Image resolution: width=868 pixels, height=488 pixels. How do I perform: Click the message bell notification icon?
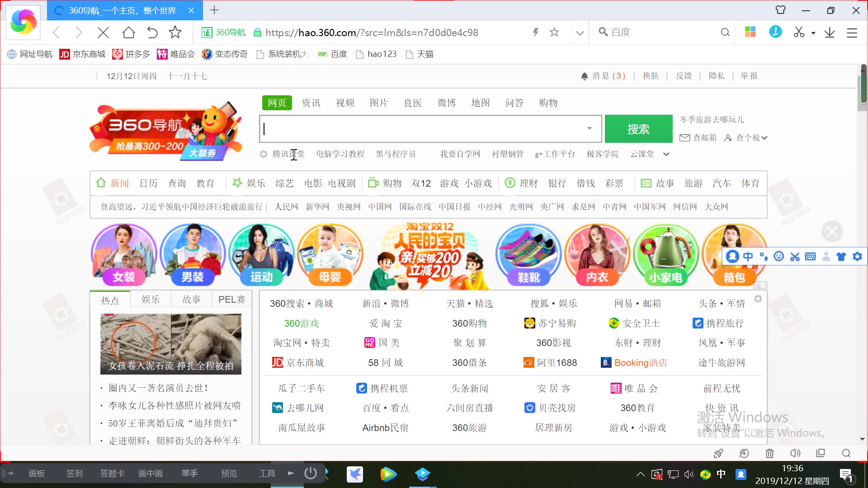(x=585, y=76)
